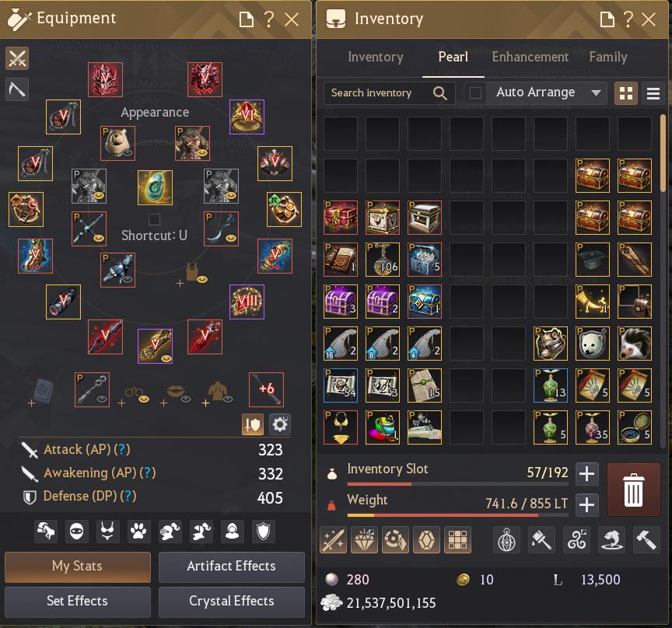This screenshot has width=672, height=628.
Task: Switch to list view icon
Action: [x=653, y=93]
